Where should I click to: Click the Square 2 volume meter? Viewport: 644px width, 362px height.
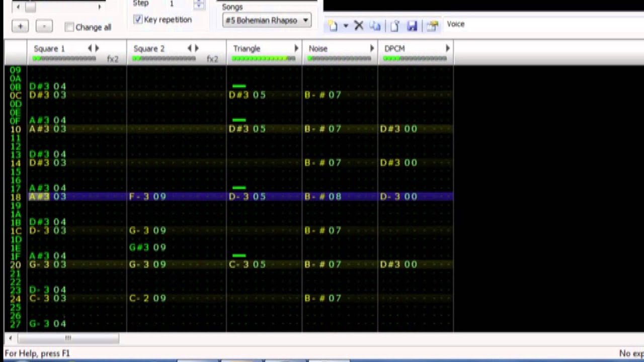click(164, 58)
